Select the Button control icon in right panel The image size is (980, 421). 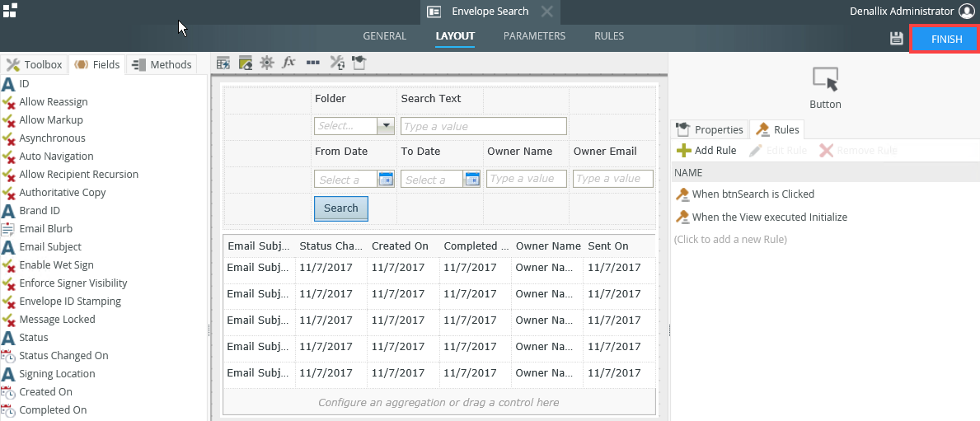click(825, 80)
